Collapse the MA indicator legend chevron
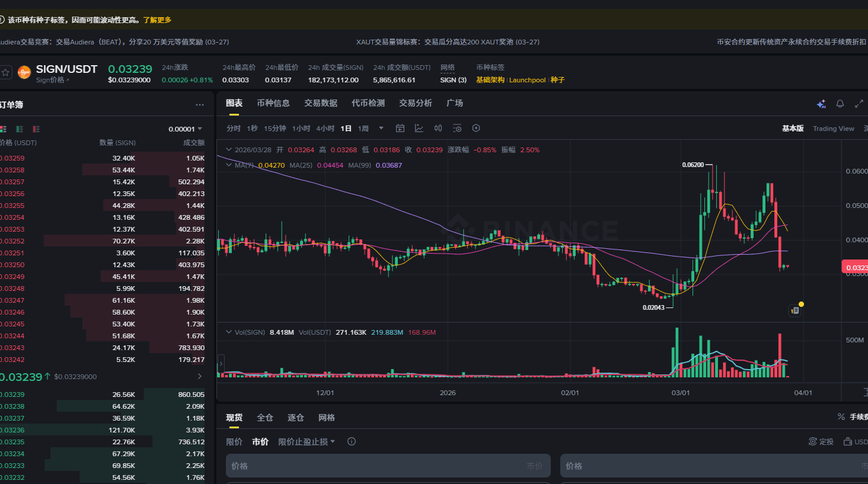Image resolution: width=868 pixels, height=484 pixels. [x=229, y=165]
